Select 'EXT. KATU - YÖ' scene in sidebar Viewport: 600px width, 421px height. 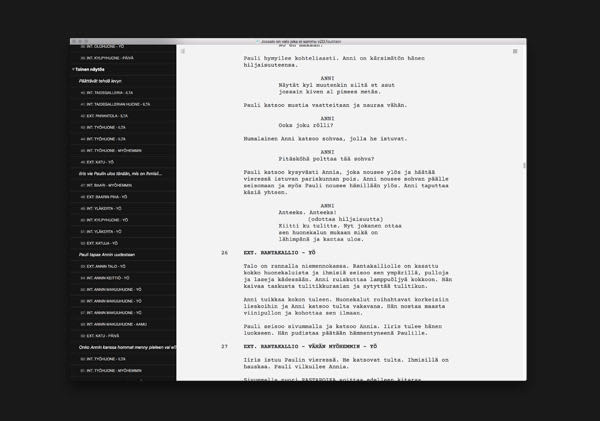100,162
